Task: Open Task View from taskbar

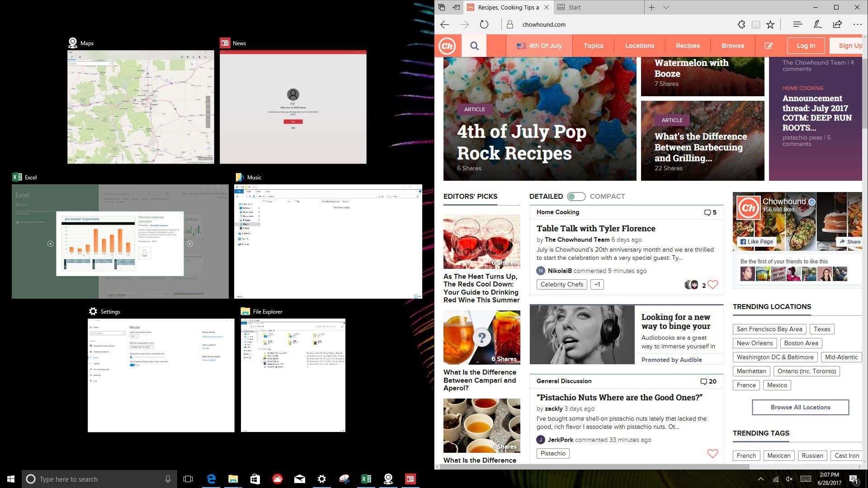Action: pyautogui.click(x=188, y=479)
